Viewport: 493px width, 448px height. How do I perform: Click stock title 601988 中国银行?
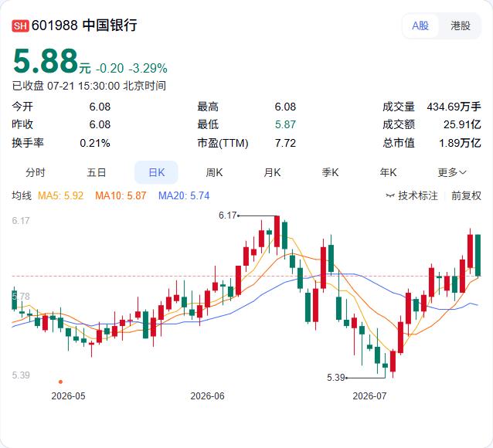[84, 25]
